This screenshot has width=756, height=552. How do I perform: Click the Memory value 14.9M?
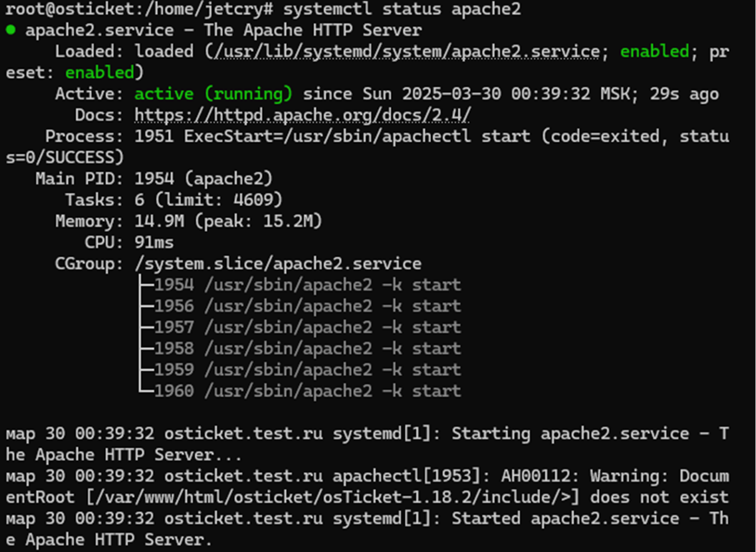(x=159, y=220)
